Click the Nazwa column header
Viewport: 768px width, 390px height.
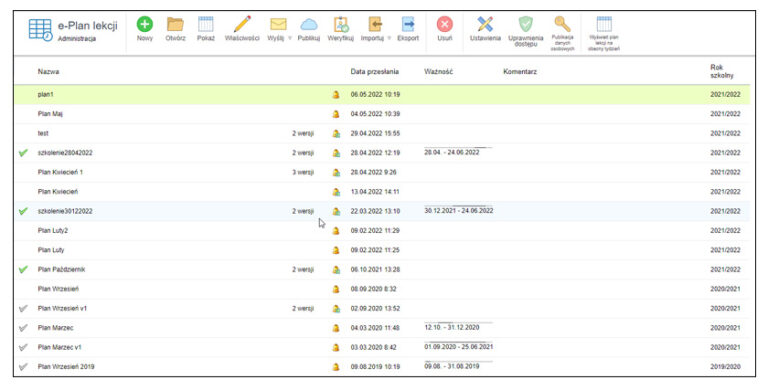(x=48, y=72)
